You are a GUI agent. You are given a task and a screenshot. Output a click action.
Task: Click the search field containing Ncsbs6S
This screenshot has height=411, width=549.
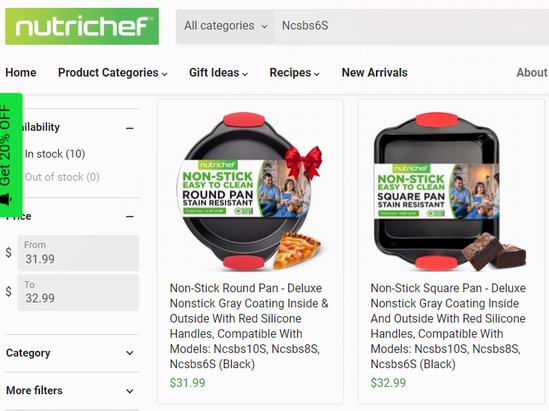pyautogui.click(x=412, y=26)
